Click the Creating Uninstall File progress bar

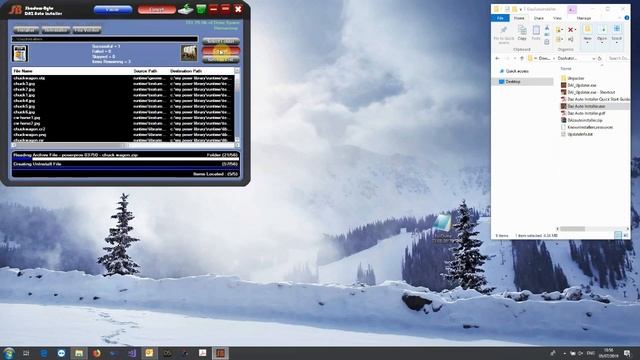(x=126, y=168)
